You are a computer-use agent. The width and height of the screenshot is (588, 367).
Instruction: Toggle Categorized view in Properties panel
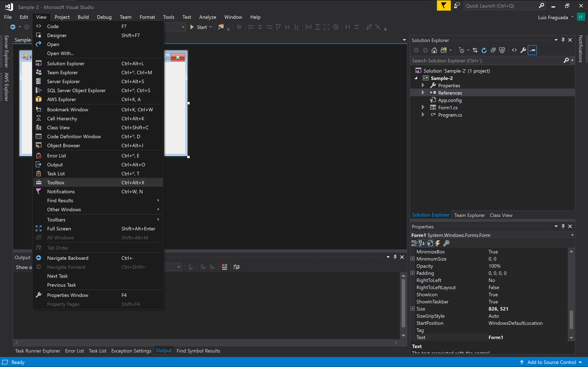(414, 243)
